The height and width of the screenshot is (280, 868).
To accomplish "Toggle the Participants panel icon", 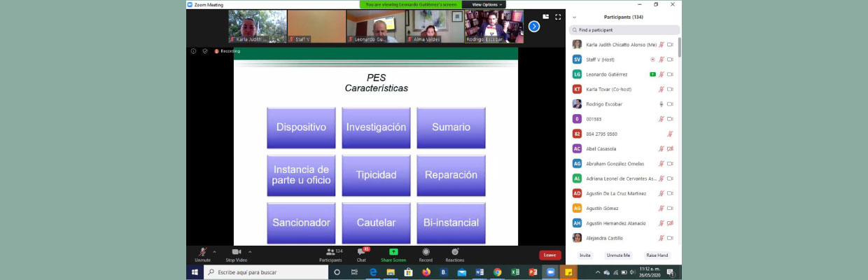I will 330,252.
